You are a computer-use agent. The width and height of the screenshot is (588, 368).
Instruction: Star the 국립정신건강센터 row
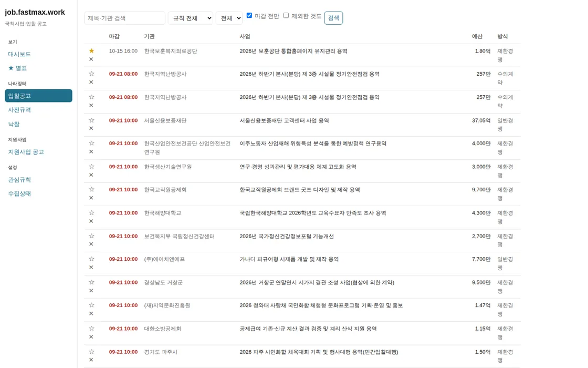tap(91, 236)
